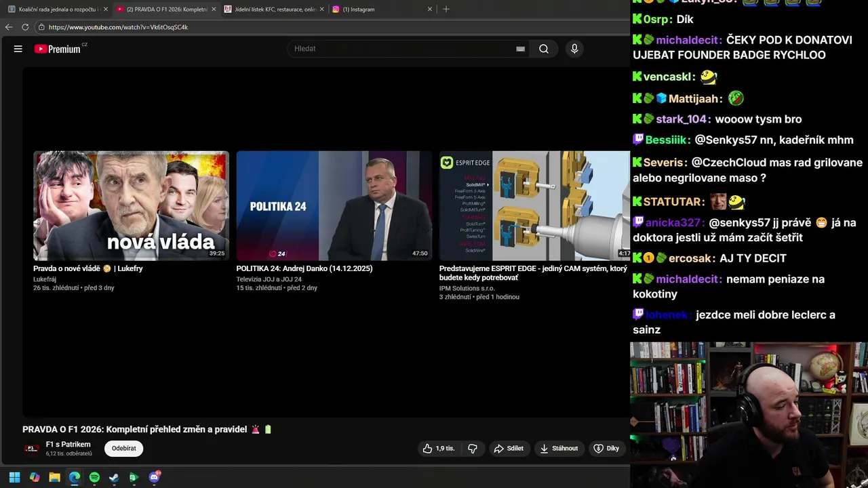
Task: Open title 'Pravda o nové vládě | Lukefry'
Action: tap(88, 268)
